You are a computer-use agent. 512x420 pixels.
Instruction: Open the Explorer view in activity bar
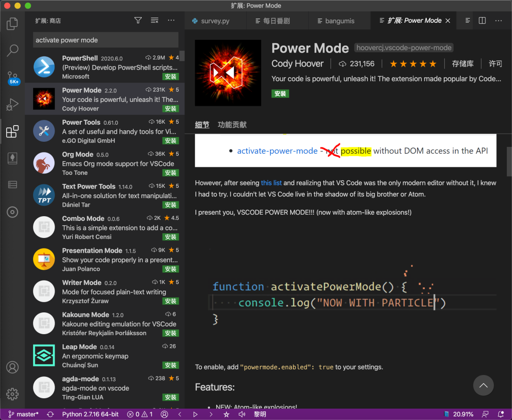tap(12, 24)
